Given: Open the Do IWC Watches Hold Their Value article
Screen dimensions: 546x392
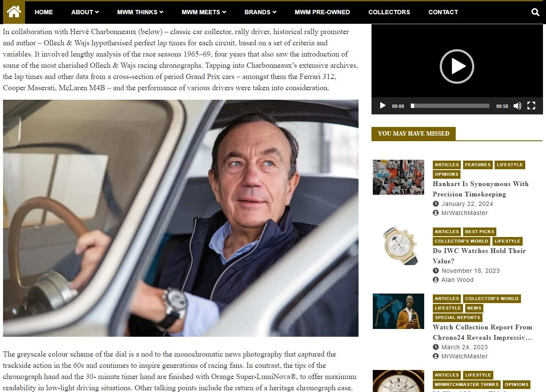Looking at the screenshot, I should (479, 256).
